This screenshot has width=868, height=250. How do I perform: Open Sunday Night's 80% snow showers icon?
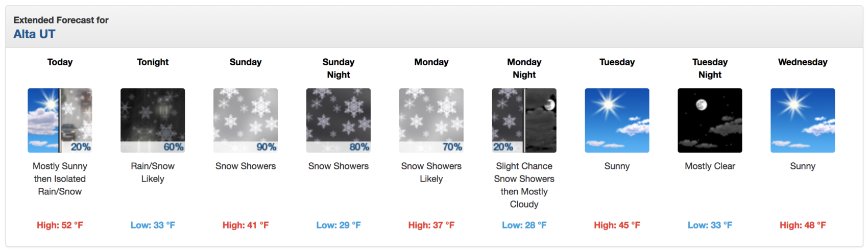pyautogui.click(x=339, y=120)
